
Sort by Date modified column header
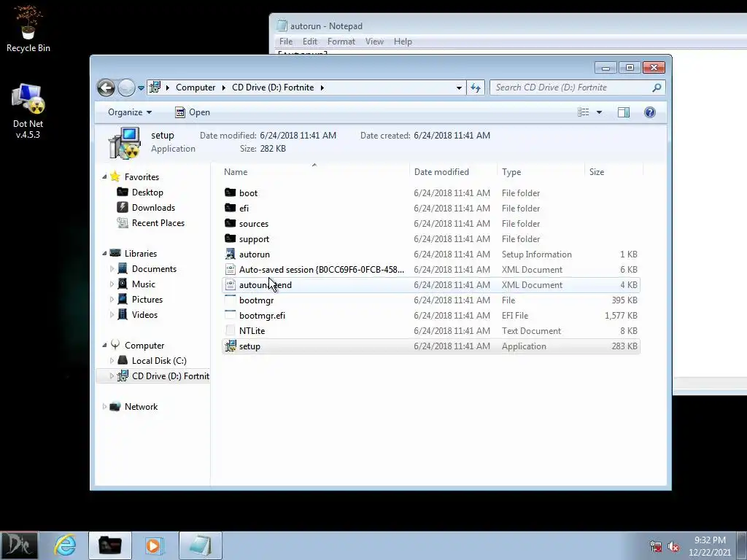point(441,172)
